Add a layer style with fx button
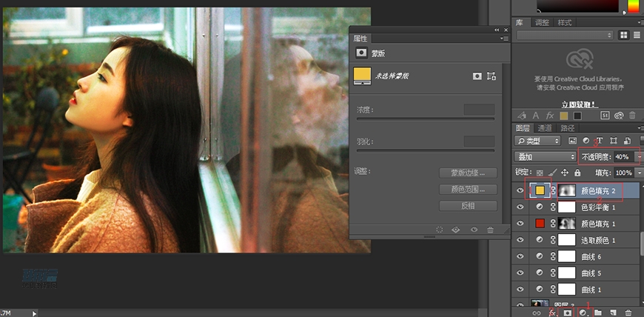This screenshot has height=317, width=644. [552, 313]
